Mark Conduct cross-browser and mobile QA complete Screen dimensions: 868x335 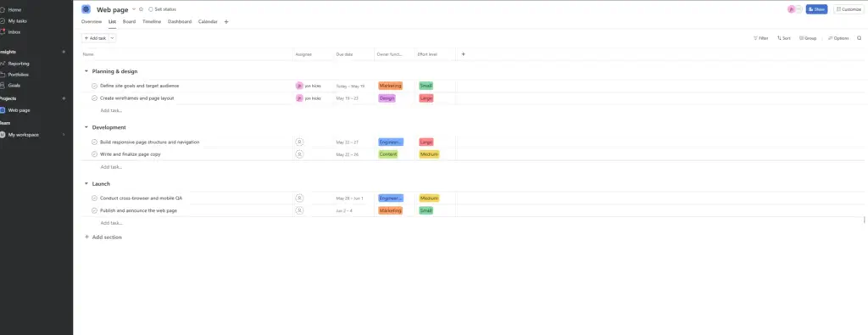coord(94,198)
